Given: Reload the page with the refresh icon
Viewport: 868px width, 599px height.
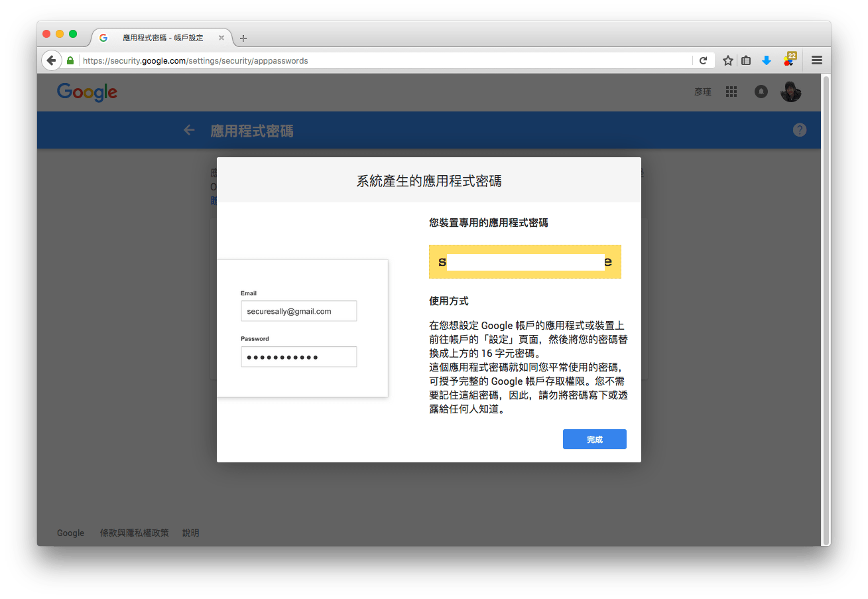Looking at the screenshot, I should [x=704, y=60].
